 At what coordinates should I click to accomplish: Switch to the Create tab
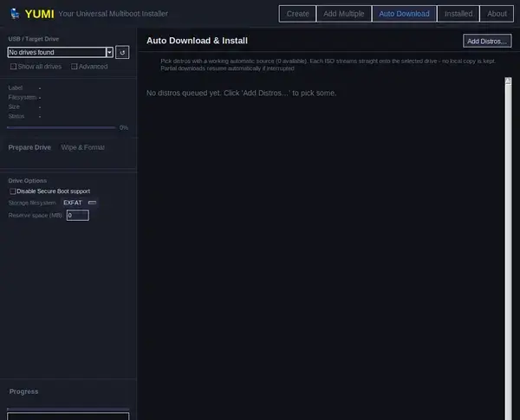click(297, 14)
